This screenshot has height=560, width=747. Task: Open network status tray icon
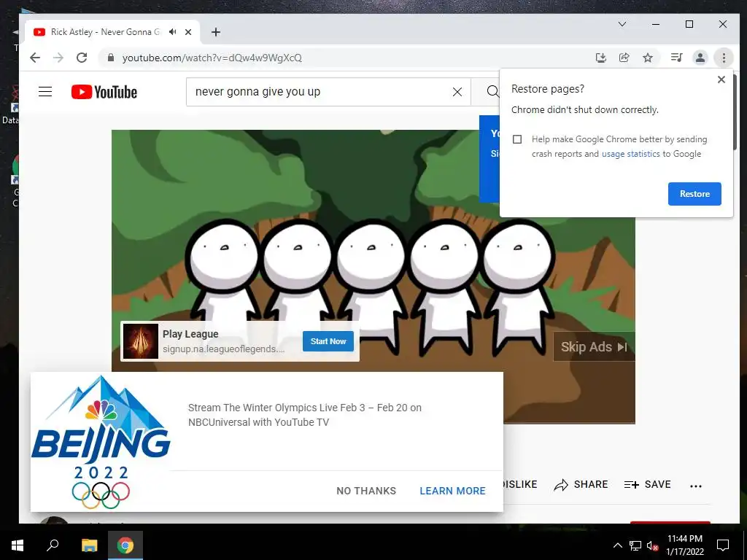635,545
